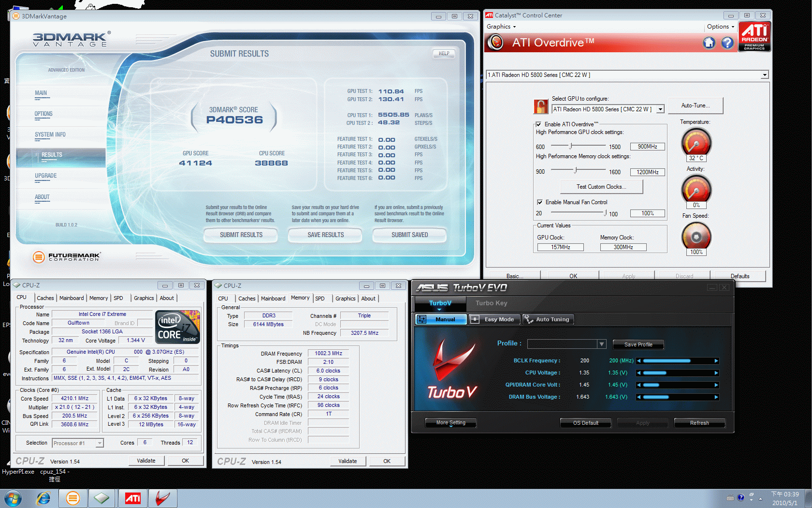Increase DRAM Bus Voltage right arrow
The image size is (812, 508).
coord(716,397)
